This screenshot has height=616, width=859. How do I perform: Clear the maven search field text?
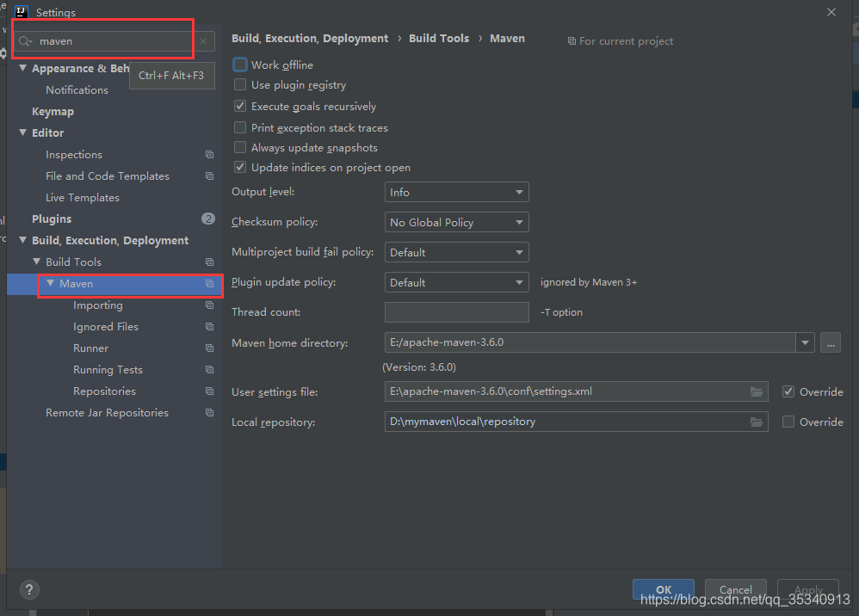203,41
